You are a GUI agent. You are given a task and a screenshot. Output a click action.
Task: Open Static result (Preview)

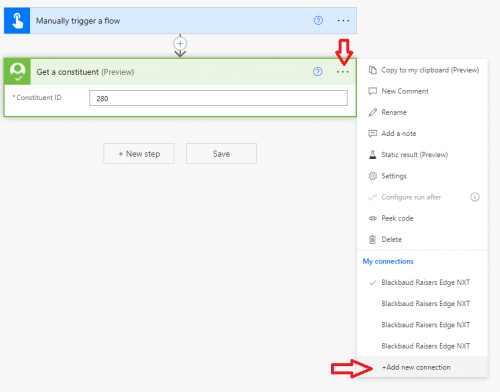422,155
